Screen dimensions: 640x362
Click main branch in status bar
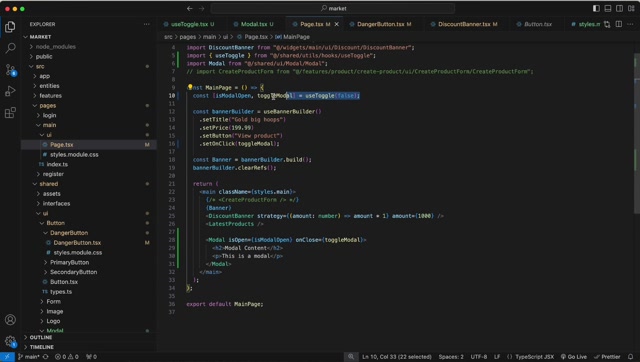(29, 357)
